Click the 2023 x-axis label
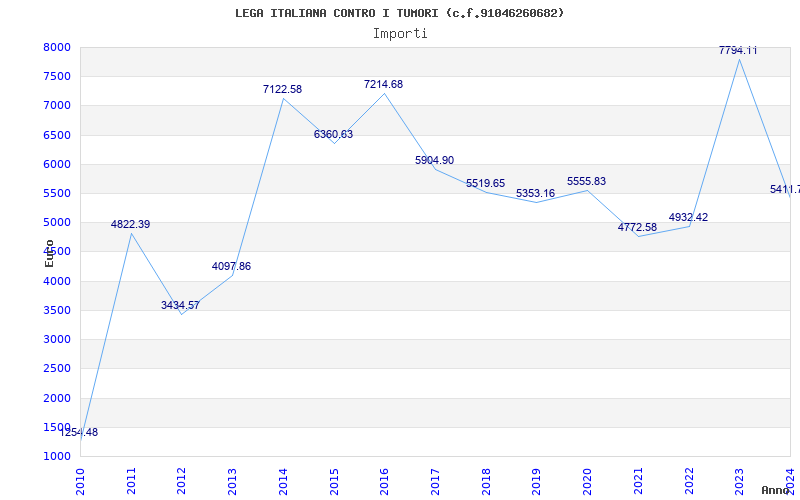The image size is (800, 500). pyautogui.click(x=739, y=482)
